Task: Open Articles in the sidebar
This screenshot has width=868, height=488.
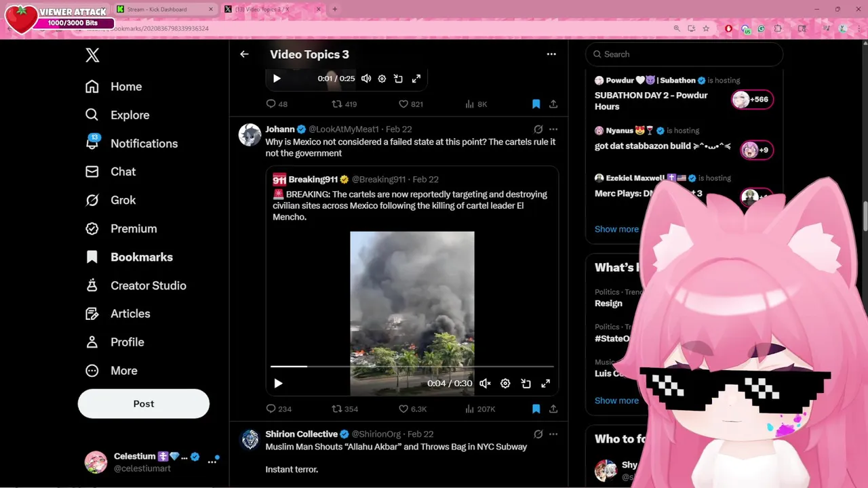Action: 117,314
